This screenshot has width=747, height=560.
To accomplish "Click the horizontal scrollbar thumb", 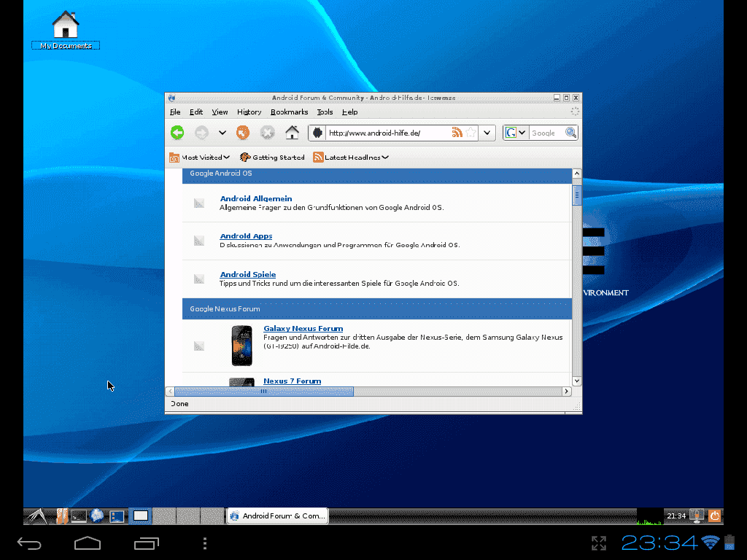I will click(264, 392).
